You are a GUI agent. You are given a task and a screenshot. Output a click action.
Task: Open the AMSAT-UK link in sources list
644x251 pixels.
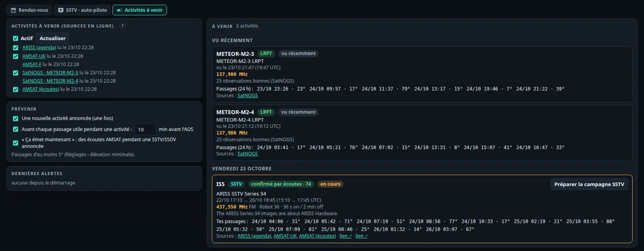[34, 56]
